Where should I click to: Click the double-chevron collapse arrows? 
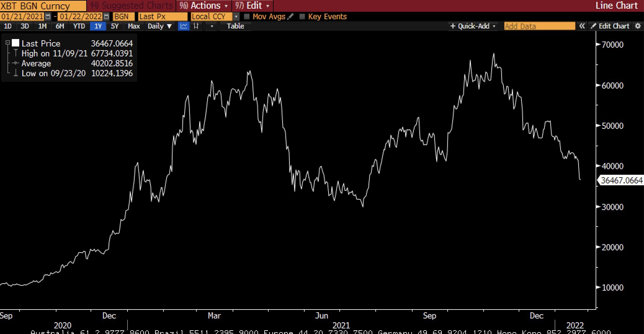click(x=582, y=26)
